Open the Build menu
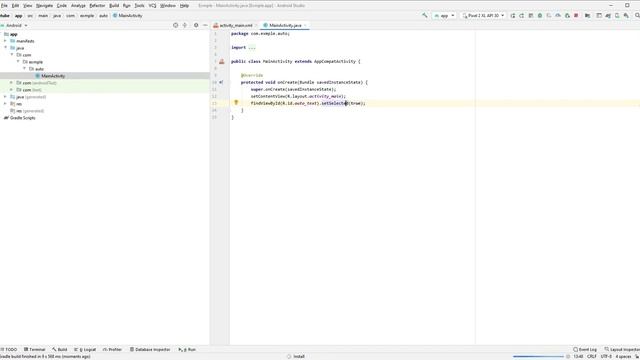Viewport: 640px width, 360px height. click(x=114, y=6)
